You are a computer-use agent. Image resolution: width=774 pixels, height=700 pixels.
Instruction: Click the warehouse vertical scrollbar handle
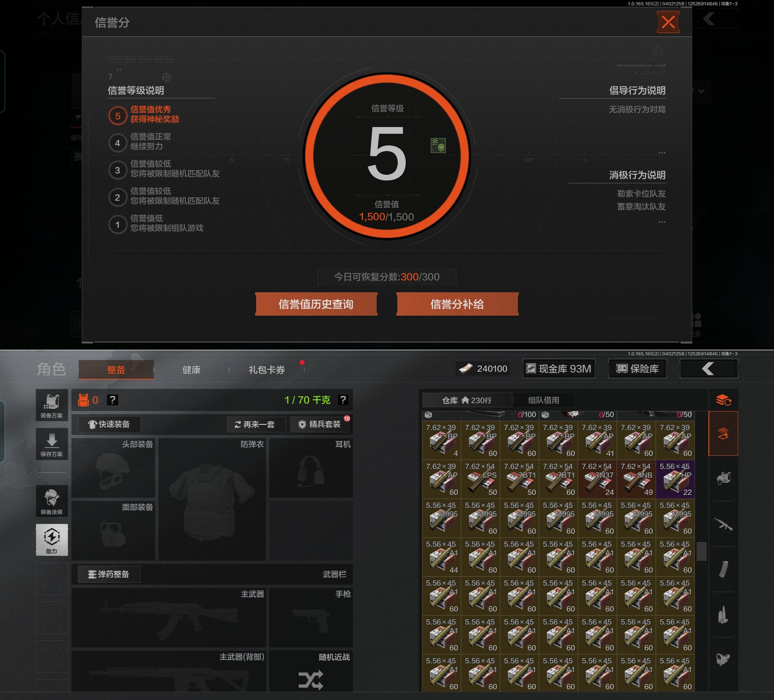pos(701,551)
